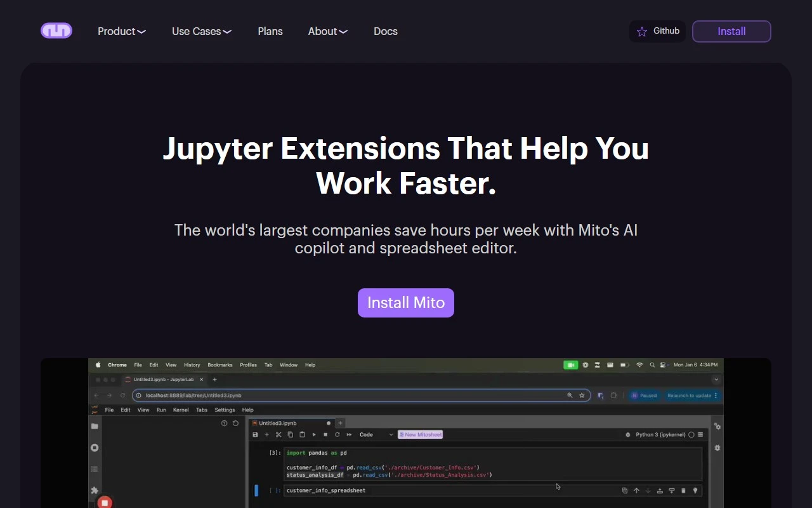The width and height of the screenshot is (812, 508).
Task: Open the Plans page link
Action: (270, 31)
